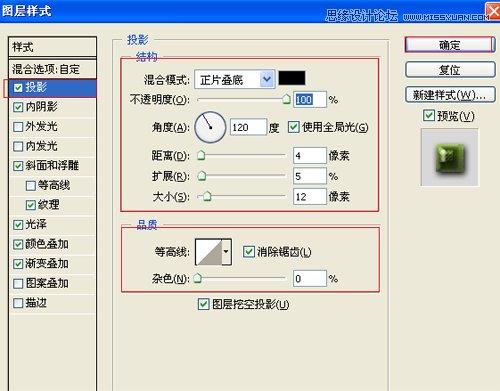
Task: Enable the 外发光 outer glow checkbox
Action: click(18, 127)
